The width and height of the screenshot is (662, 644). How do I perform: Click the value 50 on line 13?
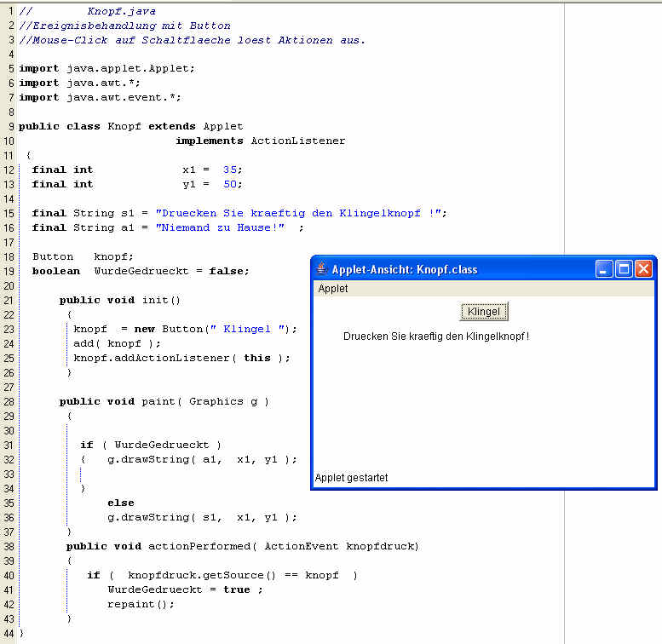(x=230, y=184)
